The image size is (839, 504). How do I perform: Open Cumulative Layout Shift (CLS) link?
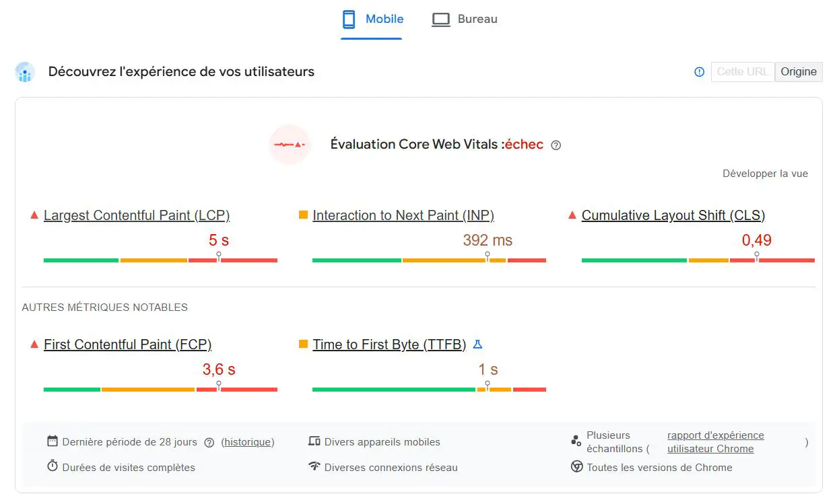point(673,216)
